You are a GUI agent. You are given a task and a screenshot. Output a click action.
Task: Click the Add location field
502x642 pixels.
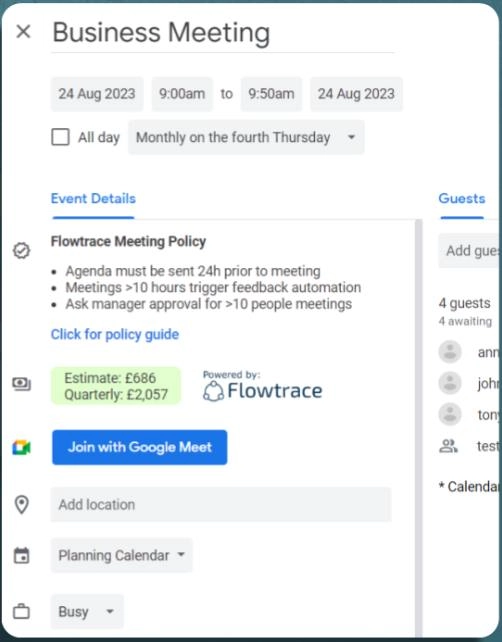tap(221, 504)
